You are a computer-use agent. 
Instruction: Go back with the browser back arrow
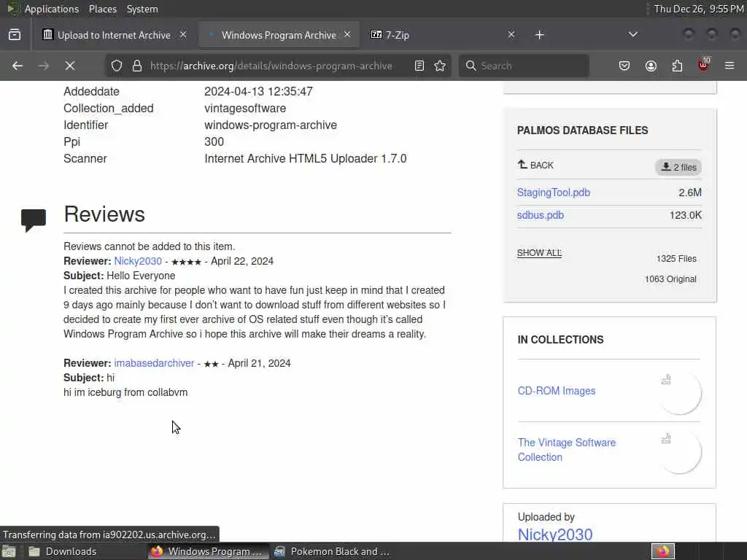[x=18, y=66]
